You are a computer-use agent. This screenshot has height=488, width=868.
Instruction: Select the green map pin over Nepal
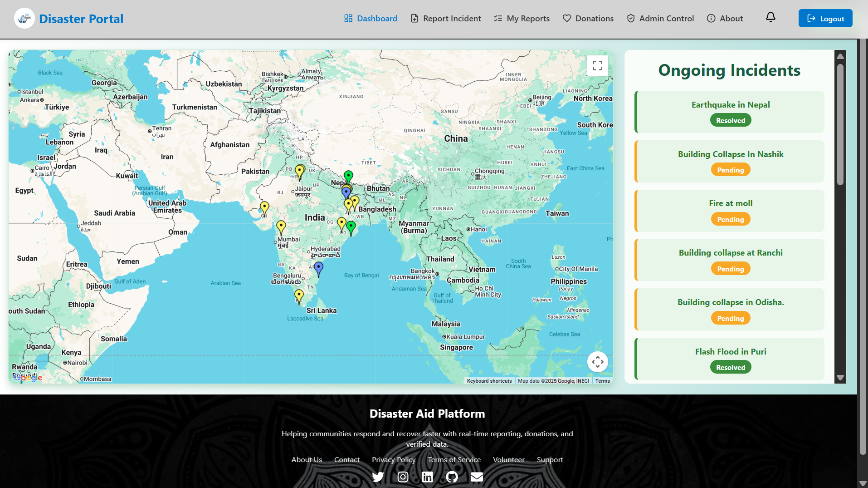point(348,177)
